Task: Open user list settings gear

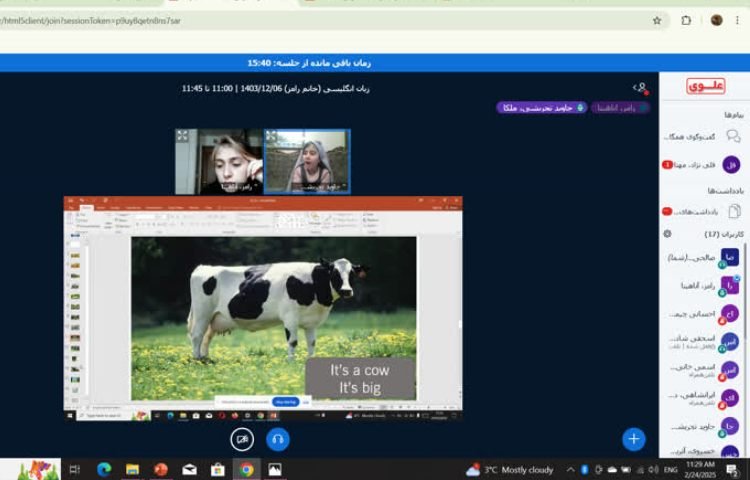Action: pyautogui.click(x=667, y=234)
